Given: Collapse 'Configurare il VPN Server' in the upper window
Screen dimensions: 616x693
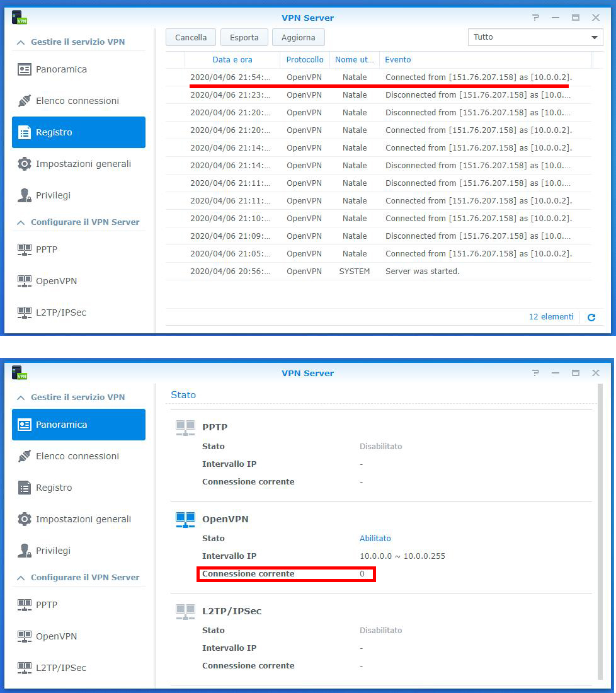Looking at the screenshot, I should point(21,223).
